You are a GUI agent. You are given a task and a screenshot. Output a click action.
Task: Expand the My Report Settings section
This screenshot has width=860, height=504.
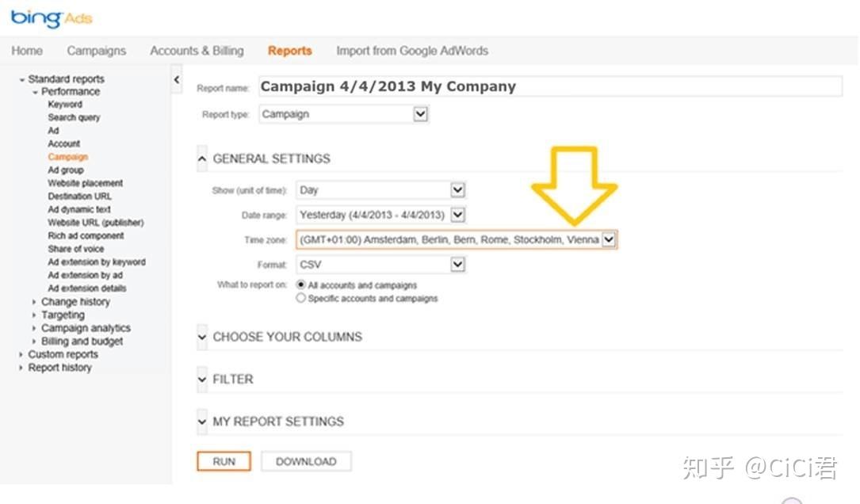tap(202, 422)
